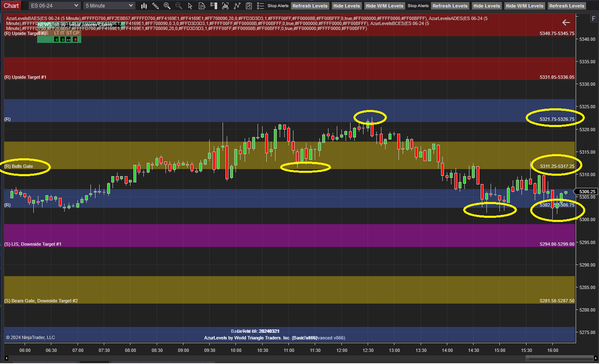This screenshot has width=599, height=364.
Task: Click the IT green up arrow indicator
Action: click(63, 38)
